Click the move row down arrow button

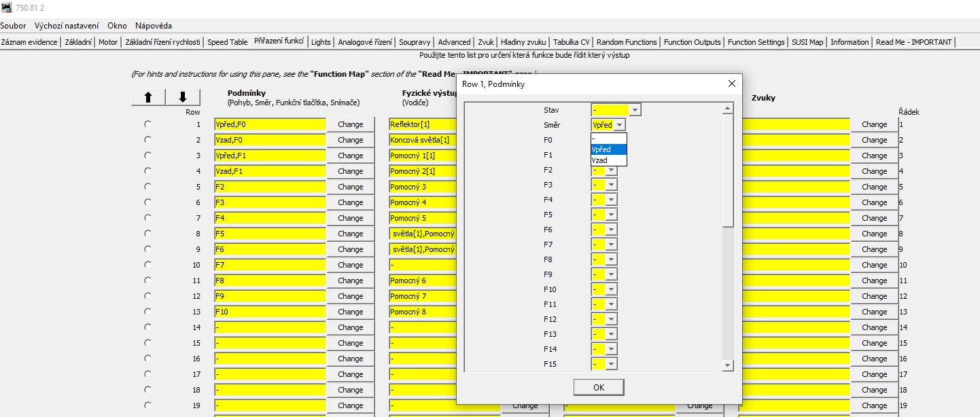pos(183,98)
